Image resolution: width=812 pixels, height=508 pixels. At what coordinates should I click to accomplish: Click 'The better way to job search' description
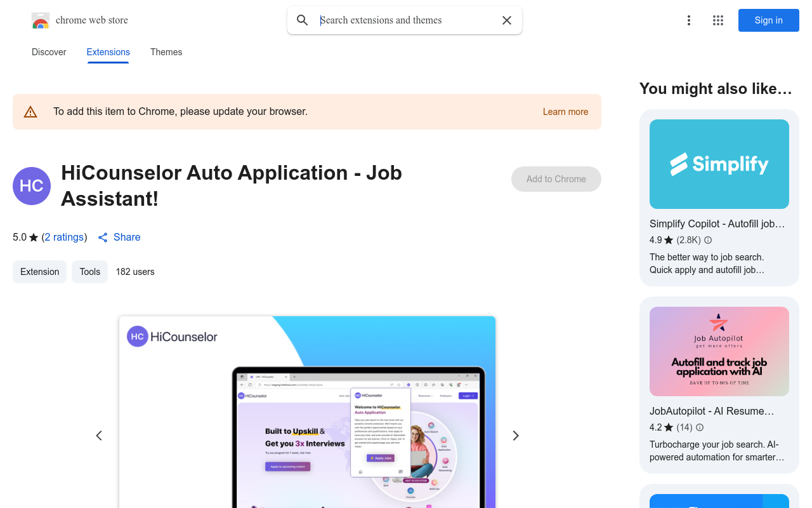707,264
